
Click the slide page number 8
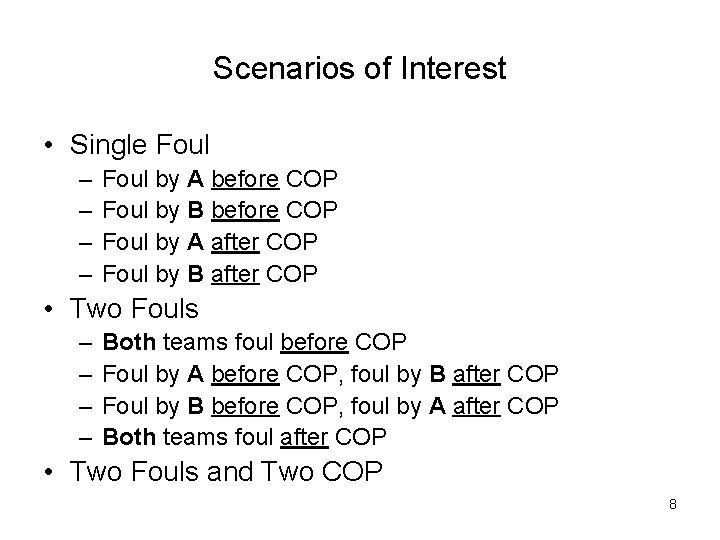[x=673, y=504]
